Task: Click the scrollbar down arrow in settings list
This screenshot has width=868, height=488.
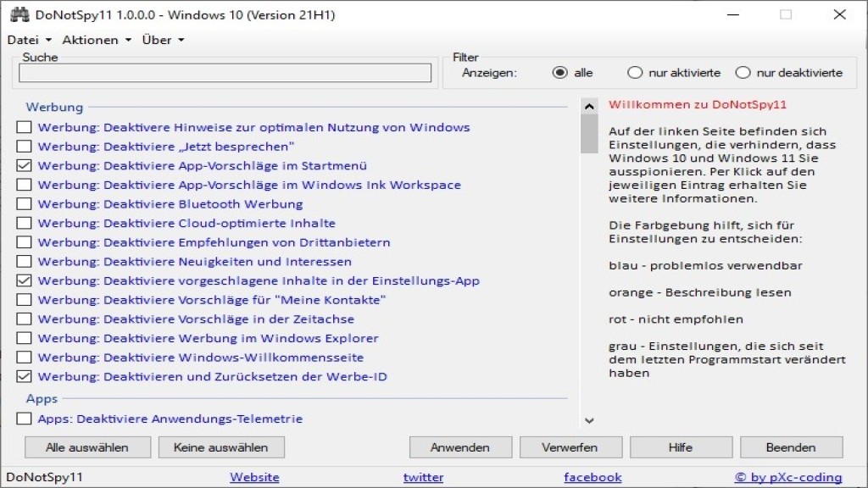Action: click(589, 420)
